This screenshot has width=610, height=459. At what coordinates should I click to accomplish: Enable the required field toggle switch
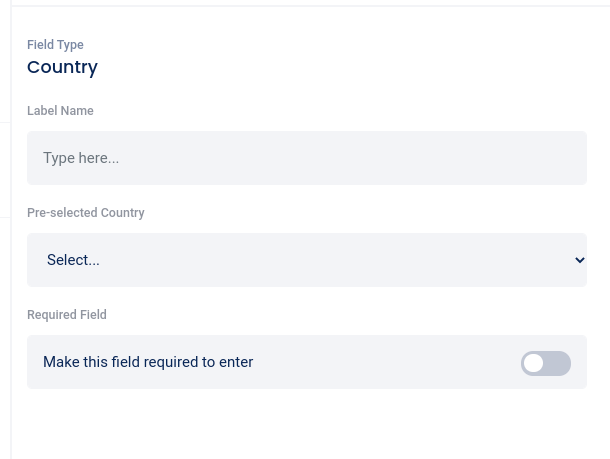pos(545,363)
